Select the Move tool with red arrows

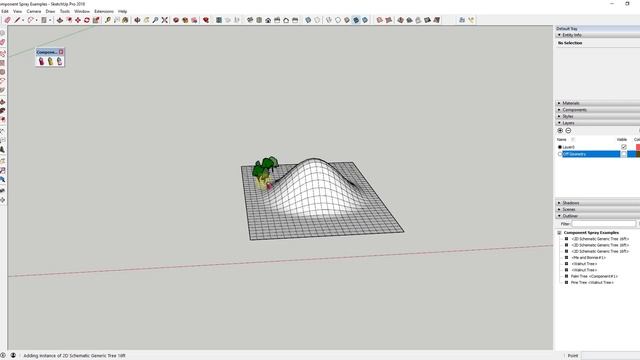[x=78, y=20]
